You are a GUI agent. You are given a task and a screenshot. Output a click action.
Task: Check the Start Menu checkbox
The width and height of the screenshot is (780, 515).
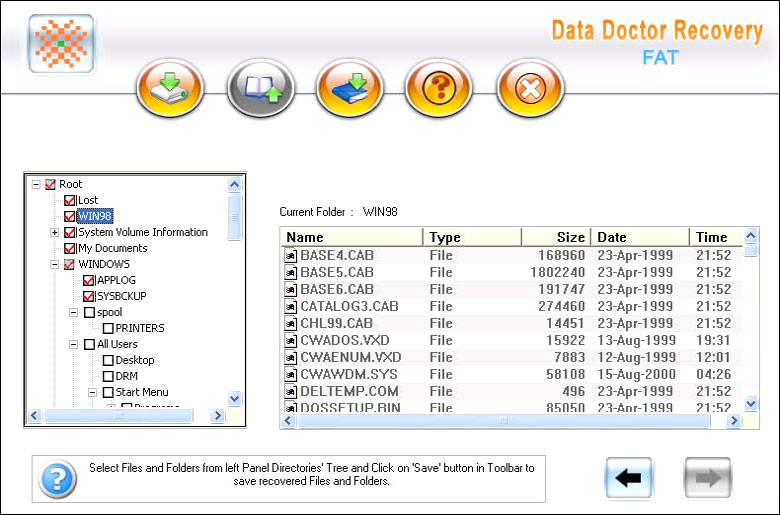(108, 393)
